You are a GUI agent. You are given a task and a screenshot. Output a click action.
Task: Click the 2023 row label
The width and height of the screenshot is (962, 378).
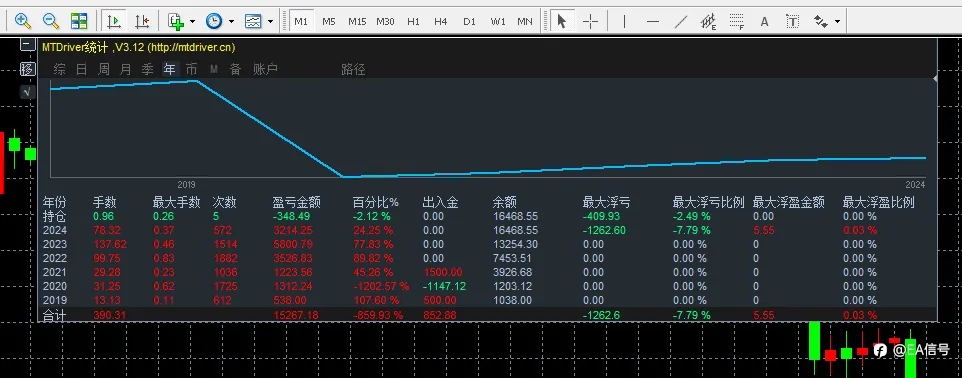[x=54, y=244]
